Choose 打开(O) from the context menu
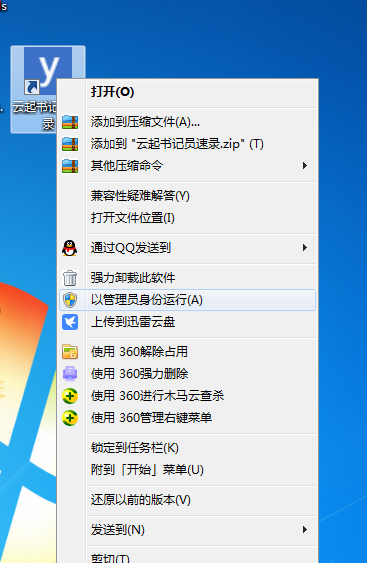This screenshot has height=563, width=367. click(x=187, y=92)
